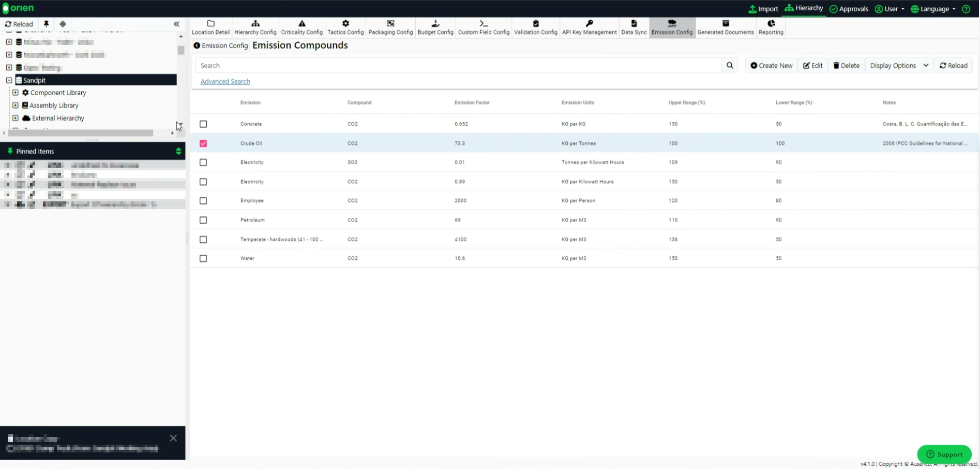Viewport: 980px width, 469px height.
Task: Expand the Component Library tree node
Action: tap(16, 93)
